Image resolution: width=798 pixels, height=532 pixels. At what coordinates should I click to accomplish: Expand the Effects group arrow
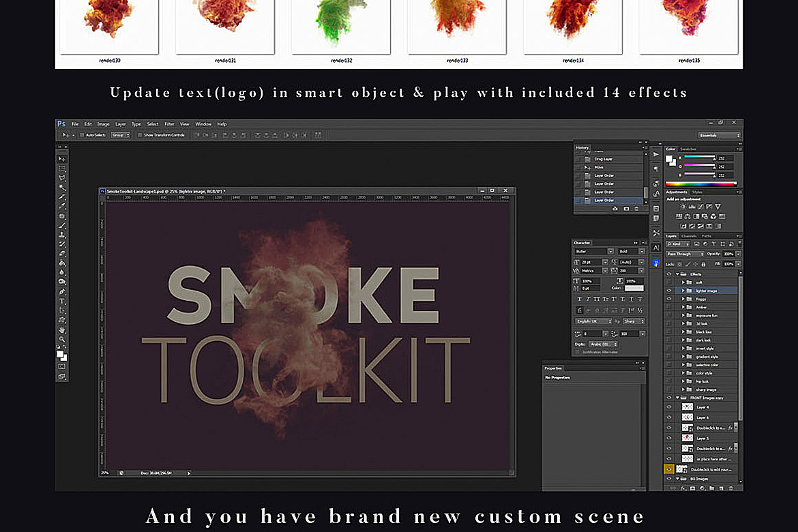point(679,274)
